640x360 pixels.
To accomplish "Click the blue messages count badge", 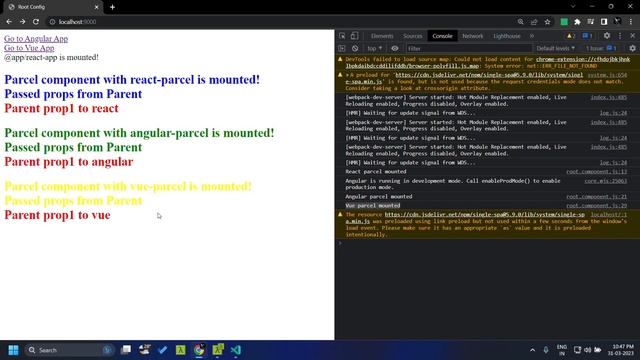I will (x=587, y=36).
